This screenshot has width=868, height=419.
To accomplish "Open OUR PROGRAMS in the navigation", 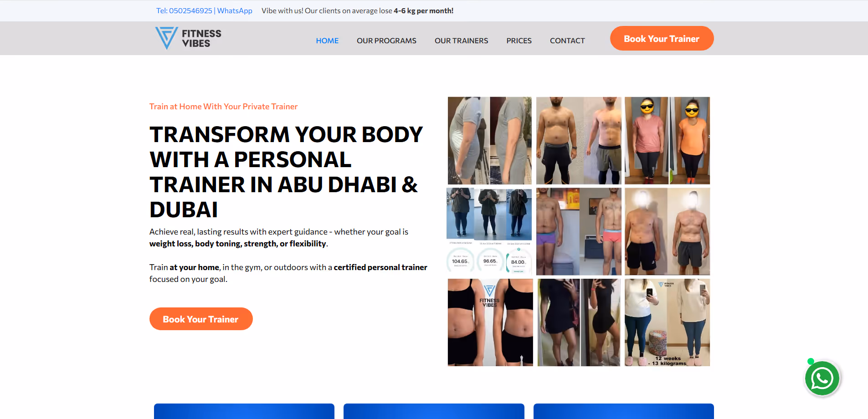I will tap(386, 41).
